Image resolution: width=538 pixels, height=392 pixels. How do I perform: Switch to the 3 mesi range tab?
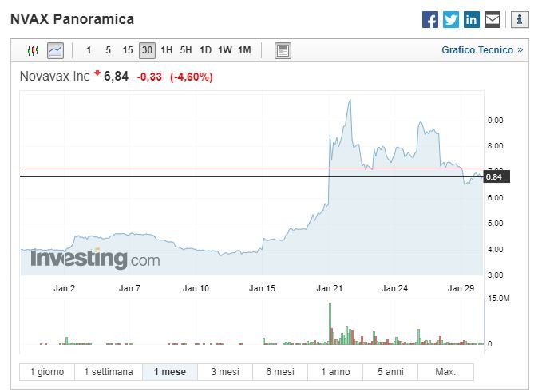pyautogui.click(x=225, y=372)
